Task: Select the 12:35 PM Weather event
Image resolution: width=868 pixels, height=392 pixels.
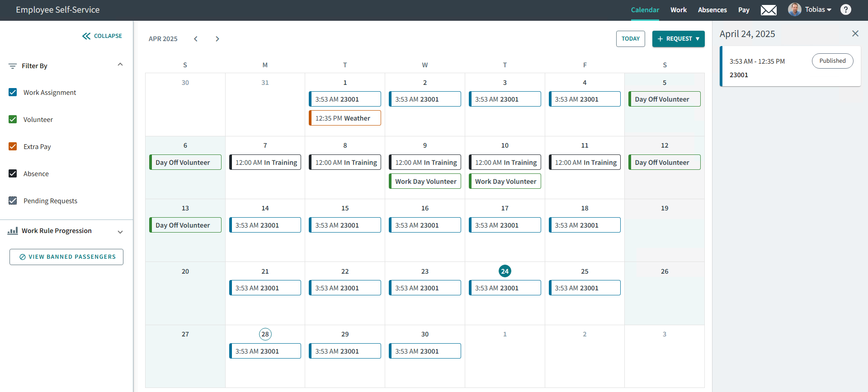Action: pos(345,118)
